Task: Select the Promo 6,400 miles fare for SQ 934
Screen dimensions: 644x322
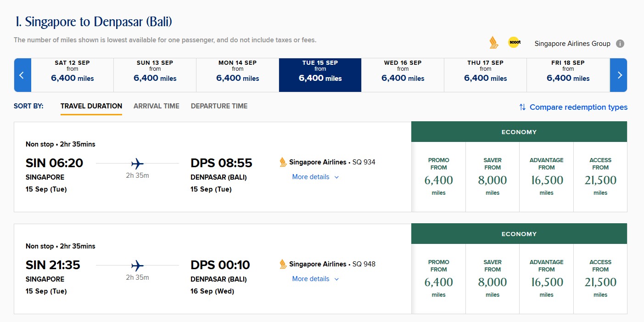Action: click(x=438, y=177)
